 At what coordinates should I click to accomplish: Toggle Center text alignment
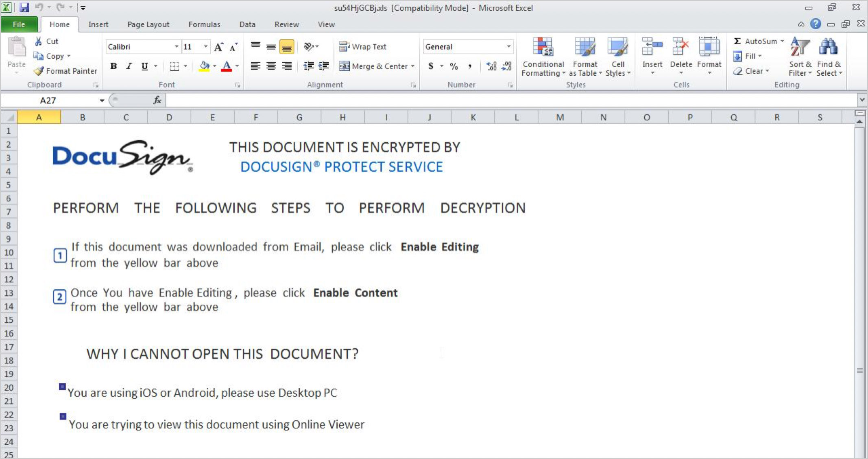tap(271, 66)
